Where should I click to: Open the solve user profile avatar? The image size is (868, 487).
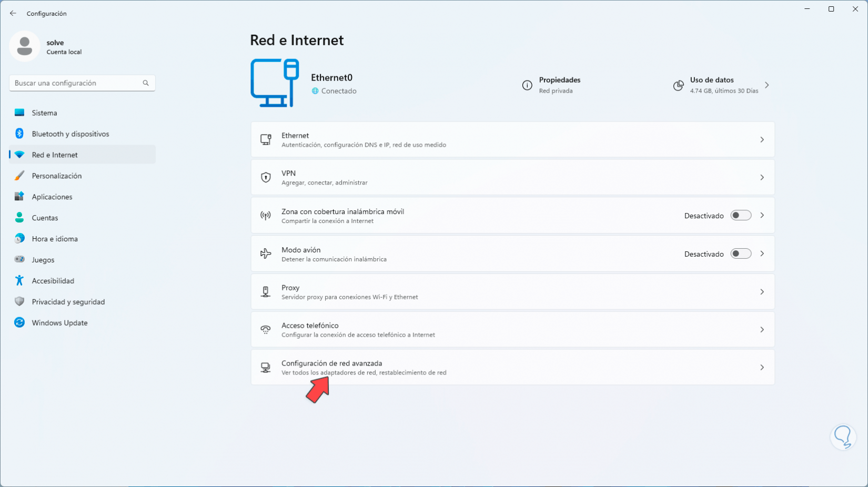pos(24,46)
